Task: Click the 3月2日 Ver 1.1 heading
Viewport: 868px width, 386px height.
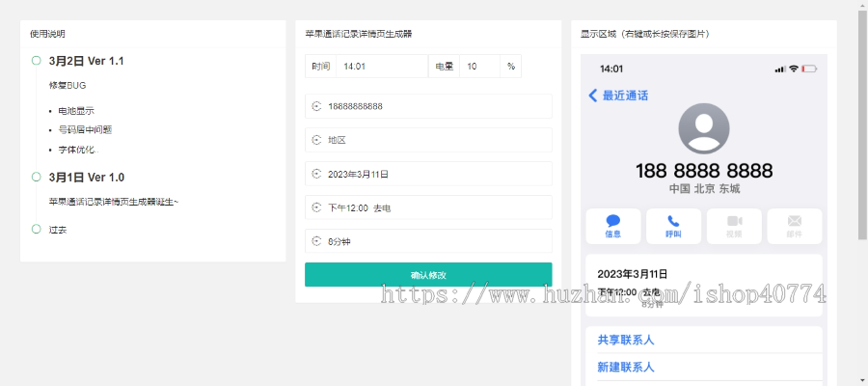Action: (87, 61)
